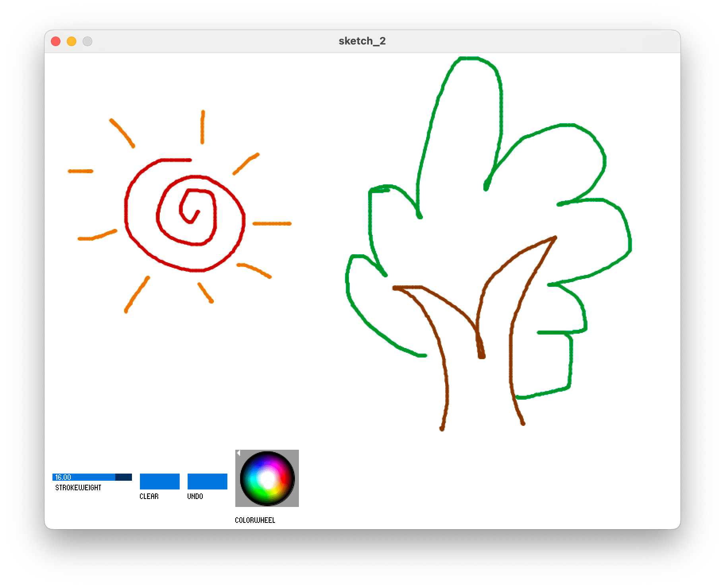Image resolution: width=725 pixels, height=588 pixels.
Task: Click the CLEAR button
Action: [159, 482]
